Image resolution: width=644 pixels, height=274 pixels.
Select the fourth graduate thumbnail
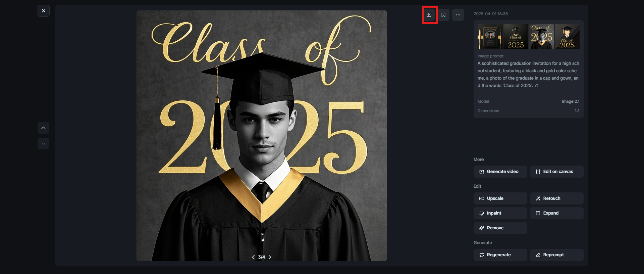[x=567, y=37]
